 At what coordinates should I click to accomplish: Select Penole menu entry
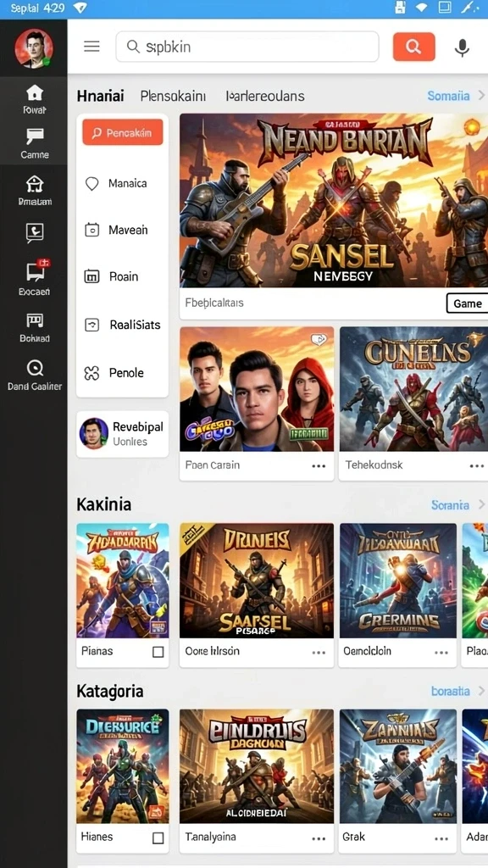[122, 373]
